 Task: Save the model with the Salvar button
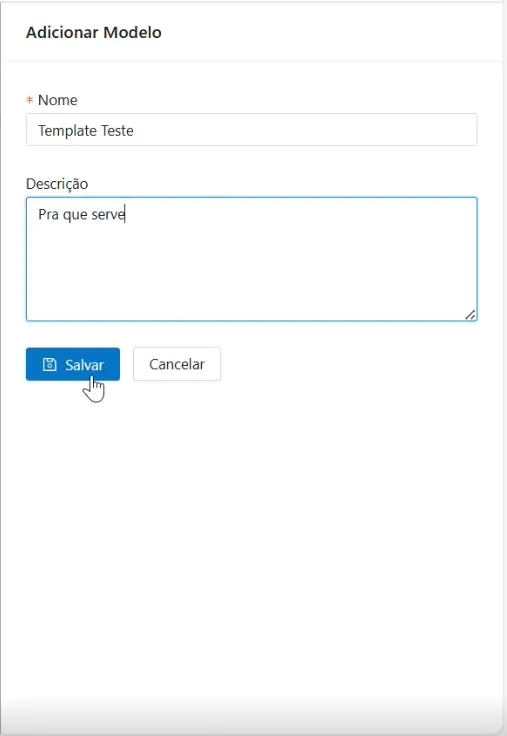73,364
